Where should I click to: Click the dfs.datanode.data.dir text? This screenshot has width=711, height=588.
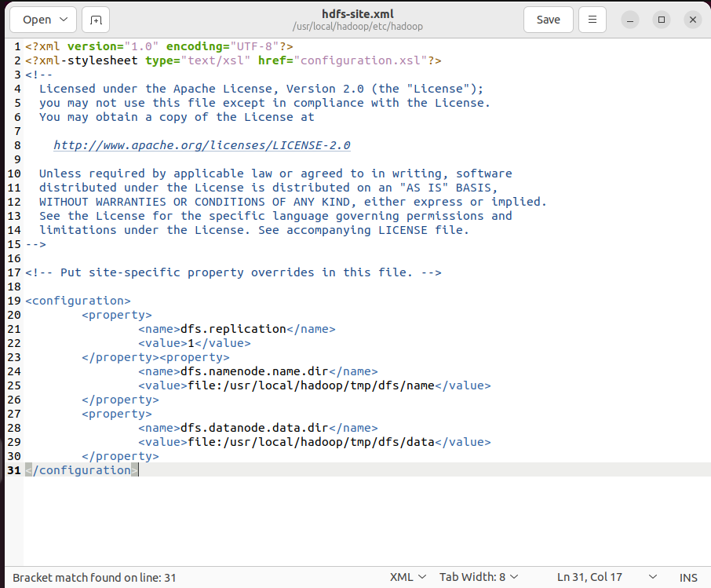pos(254,428)
